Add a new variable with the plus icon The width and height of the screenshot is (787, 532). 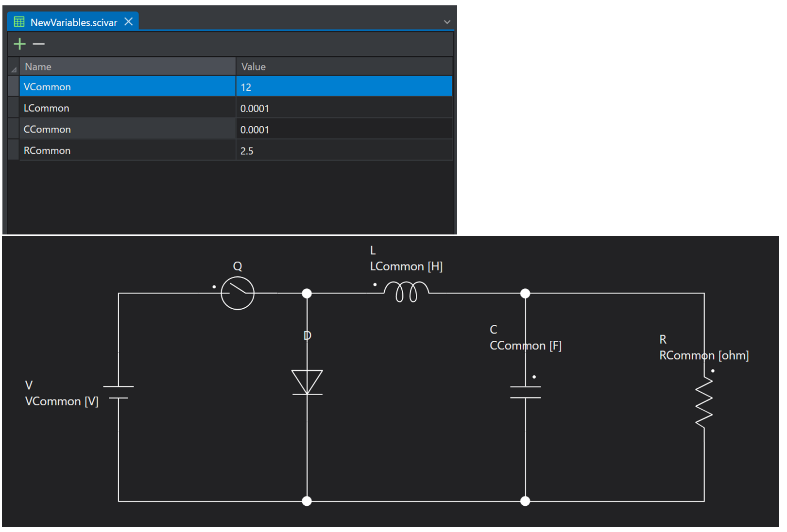pos(19,44)
